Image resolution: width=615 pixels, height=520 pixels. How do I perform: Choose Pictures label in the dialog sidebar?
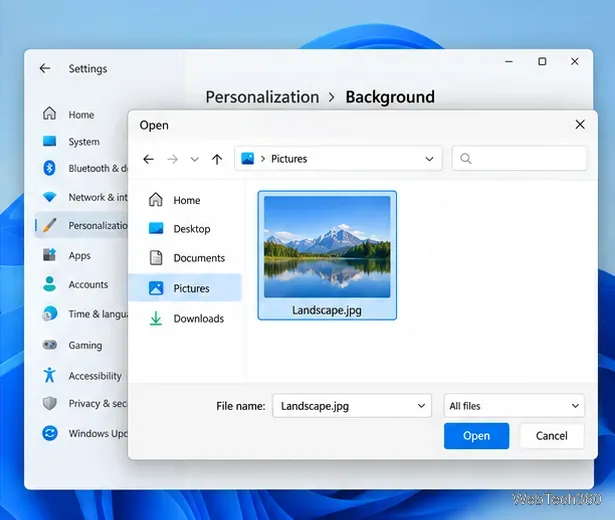pyautogui.click(x=191, y=289)
